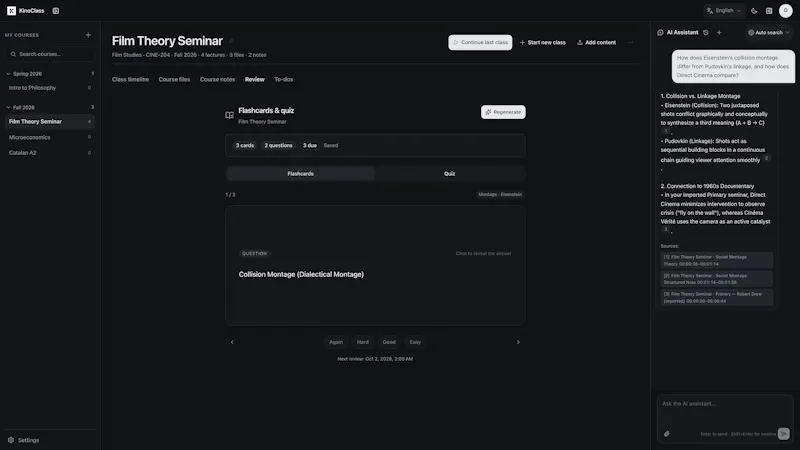Click the KinoClass logo icon
The width and height of the screenshot is (800, 450).
[11, 11]
